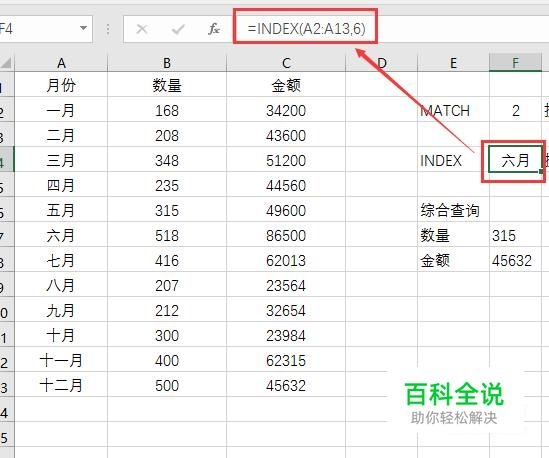This screenshot has height=458, width=549.
Task: Click quantity cell 416
Action: 167,260
